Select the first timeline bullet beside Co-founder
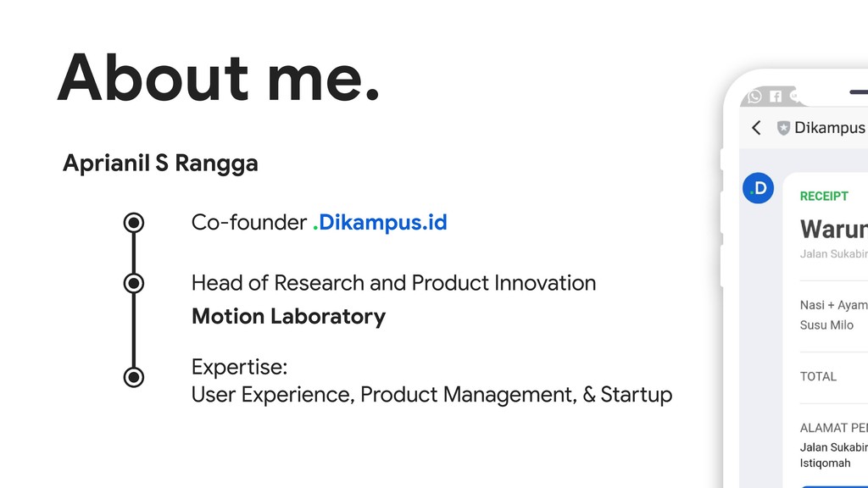The width and height of the screenshot is (868, 488). point(133,223)
